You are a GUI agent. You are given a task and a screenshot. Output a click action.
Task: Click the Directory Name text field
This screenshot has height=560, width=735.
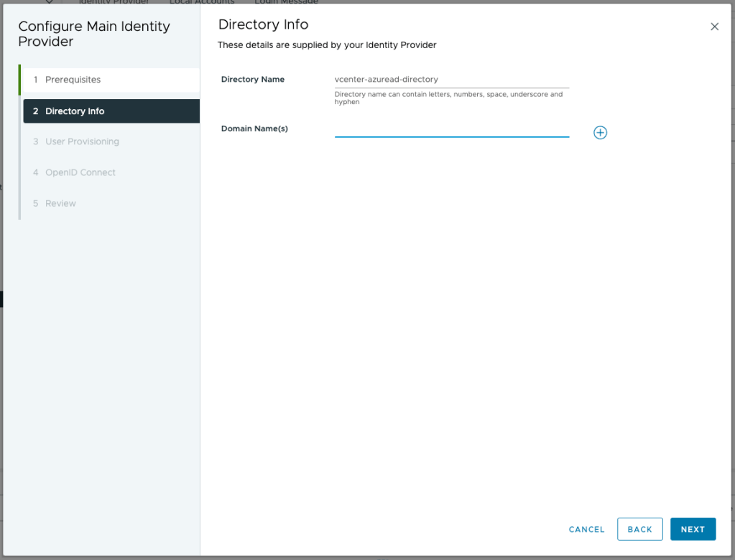pos(451,80)
